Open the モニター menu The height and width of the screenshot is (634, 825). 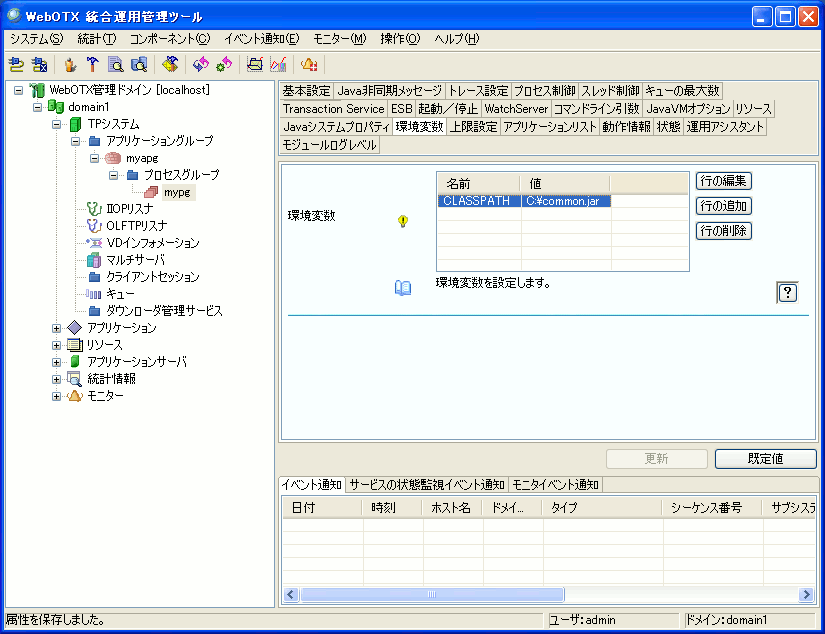coord(339,39)
